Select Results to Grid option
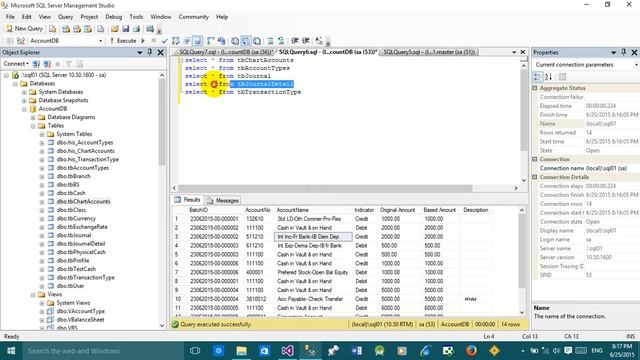This screenshot has height=360, width=640. click(246, 41)
